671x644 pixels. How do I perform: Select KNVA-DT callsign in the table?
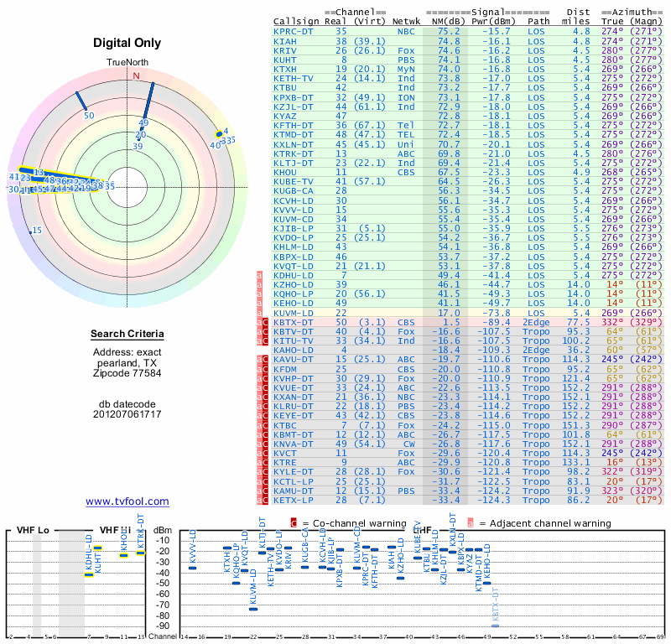point(293,444)
